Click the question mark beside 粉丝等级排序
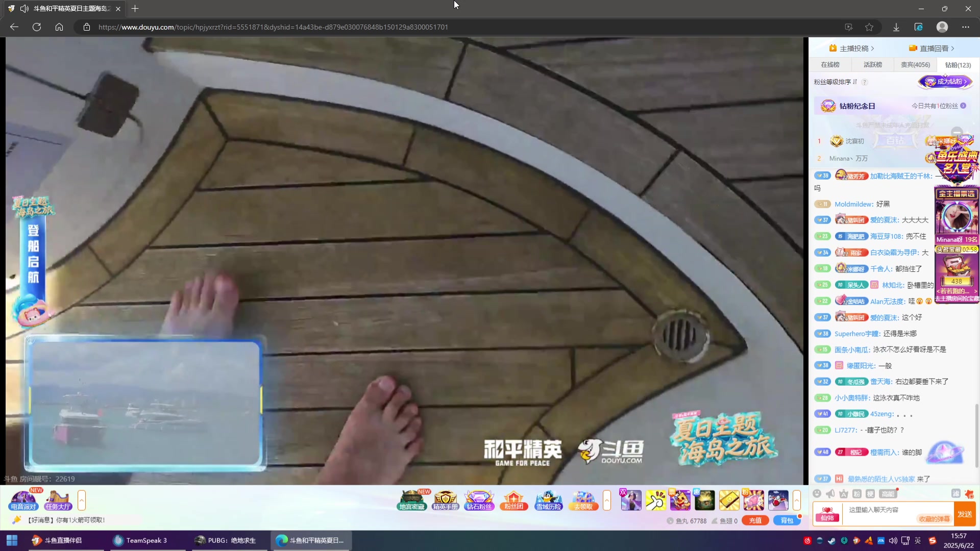Screen dimensions: 980x551 coord(864,82)
